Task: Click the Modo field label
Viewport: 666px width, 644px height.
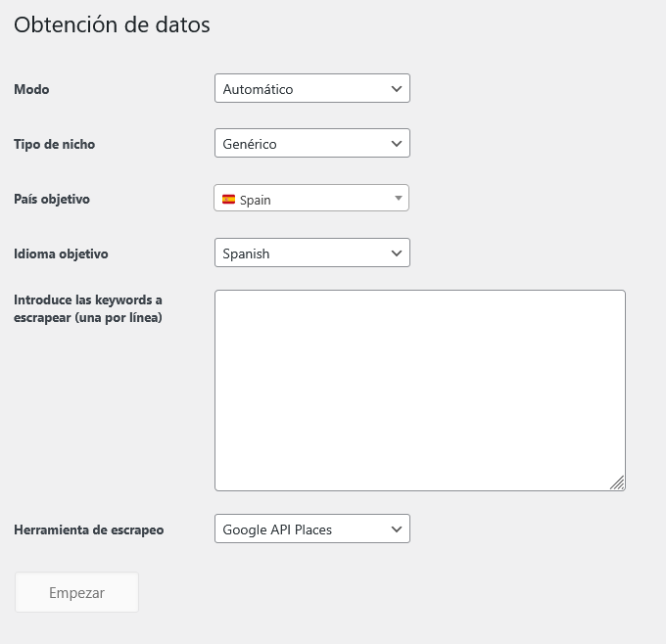Action: point(31,89)
